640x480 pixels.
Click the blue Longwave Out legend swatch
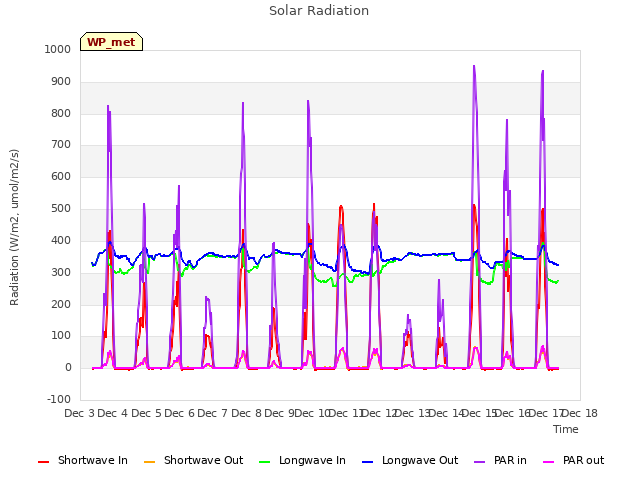pos(367,462)
